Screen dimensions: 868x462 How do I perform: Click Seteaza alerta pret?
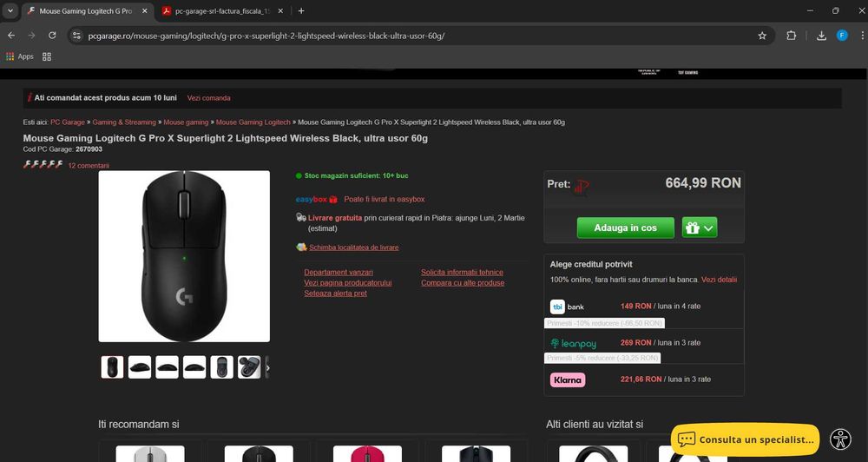coord(335,294)
